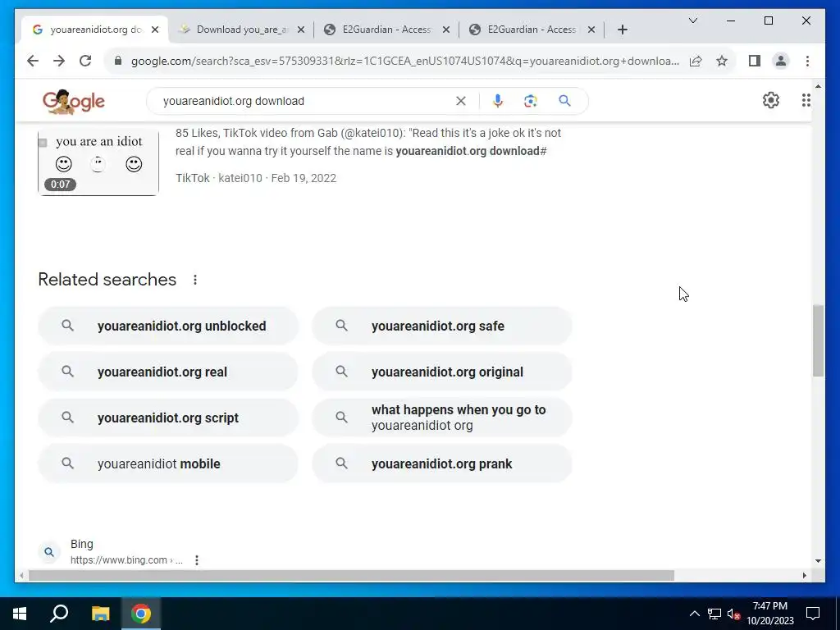Screen dimensions: 840x630
Task: Search youareanidiot.org prank
Action: (x=442, y=463)
